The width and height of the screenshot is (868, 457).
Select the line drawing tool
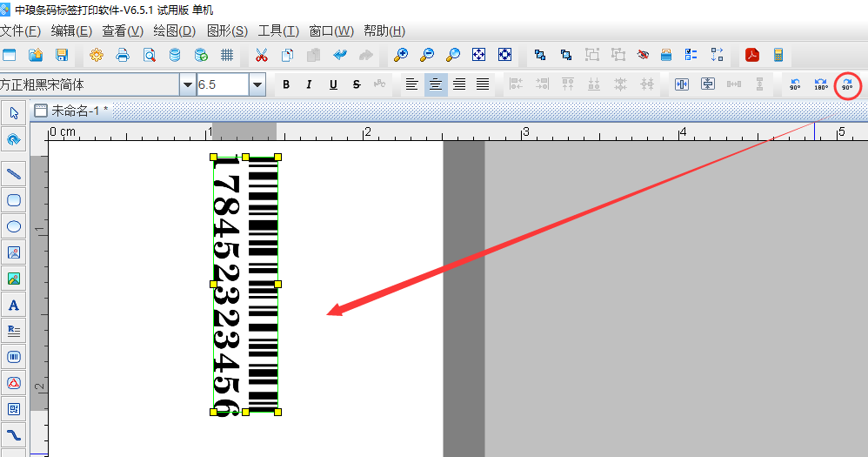pos(14,174)
